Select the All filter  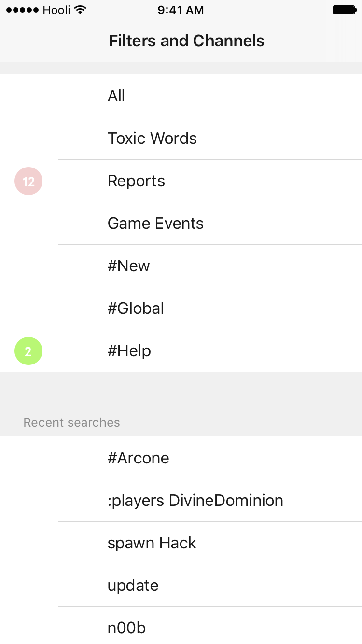(x=181, y=96)
